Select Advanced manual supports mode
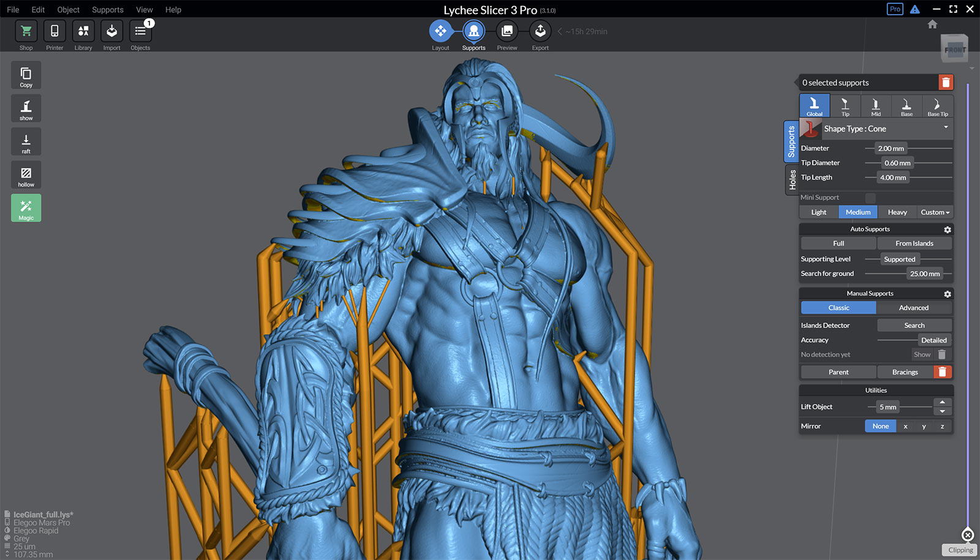Viewport: 980px width, 560px height. tap(914, 308)
